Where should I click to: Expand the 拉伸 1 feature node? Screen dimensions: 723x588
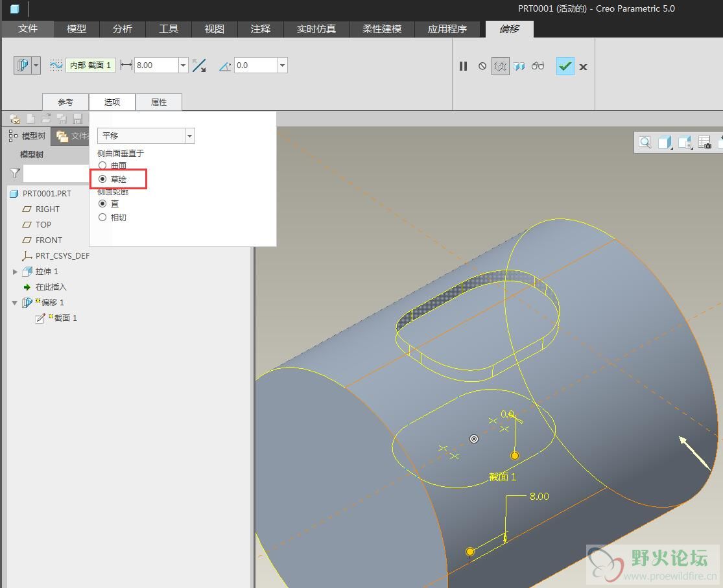coord(15,272)
